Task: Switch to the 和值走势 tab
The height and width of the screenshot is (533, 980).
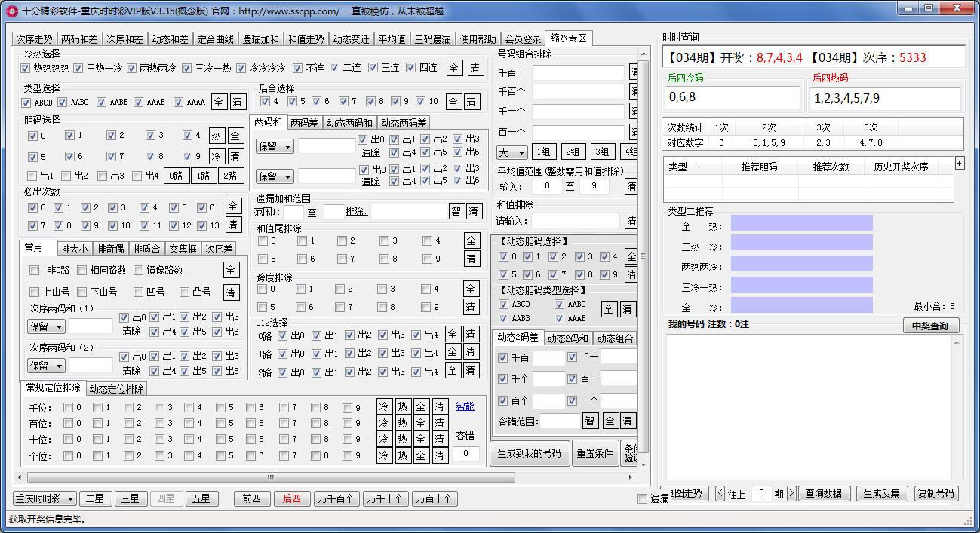Action: 306,39
